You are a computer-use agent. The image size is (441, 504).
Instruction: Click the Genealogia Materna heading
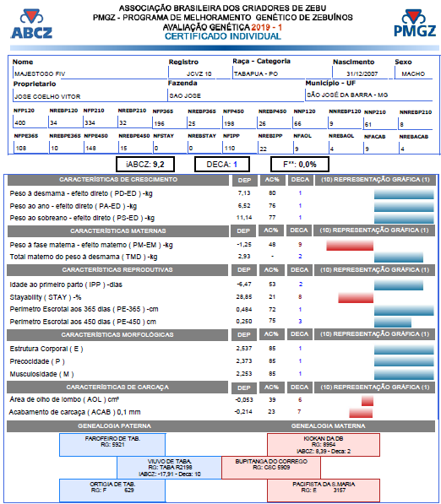(328, 425)
